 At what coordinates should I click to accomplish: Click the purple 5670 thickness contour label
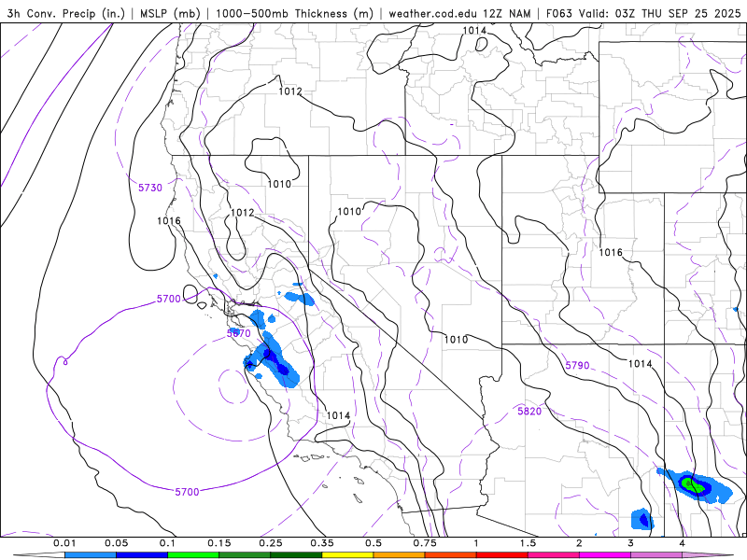238,333
